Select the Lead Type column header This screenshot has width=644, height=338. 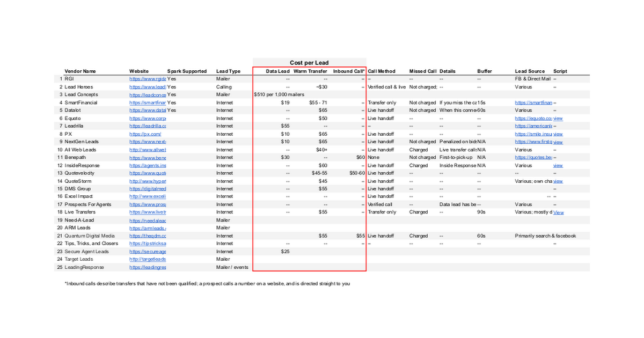pos(229,71)
